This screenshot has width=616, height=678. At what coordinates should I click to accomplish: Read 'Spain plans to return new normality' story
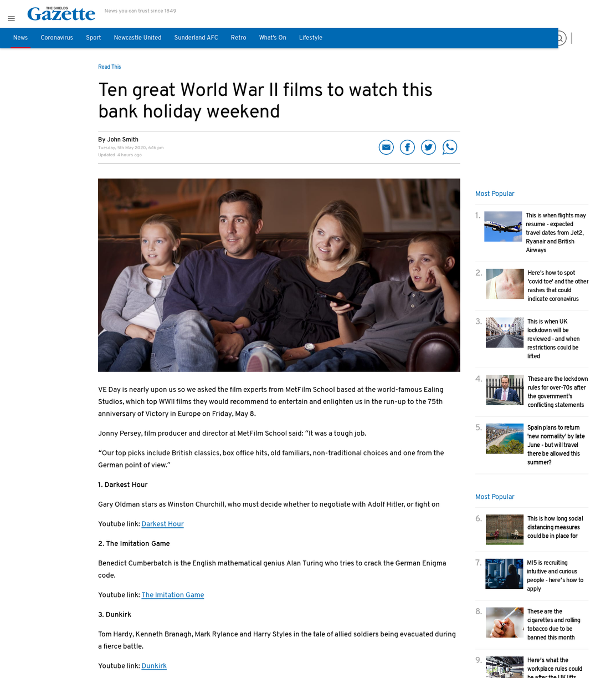click(x=556, y=445)
